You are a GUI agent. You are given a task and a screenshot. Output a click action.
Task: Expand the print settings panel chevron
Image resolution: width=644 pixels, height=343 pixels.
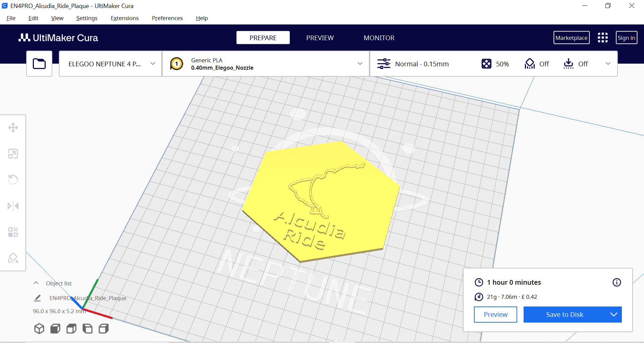point(608,64)
